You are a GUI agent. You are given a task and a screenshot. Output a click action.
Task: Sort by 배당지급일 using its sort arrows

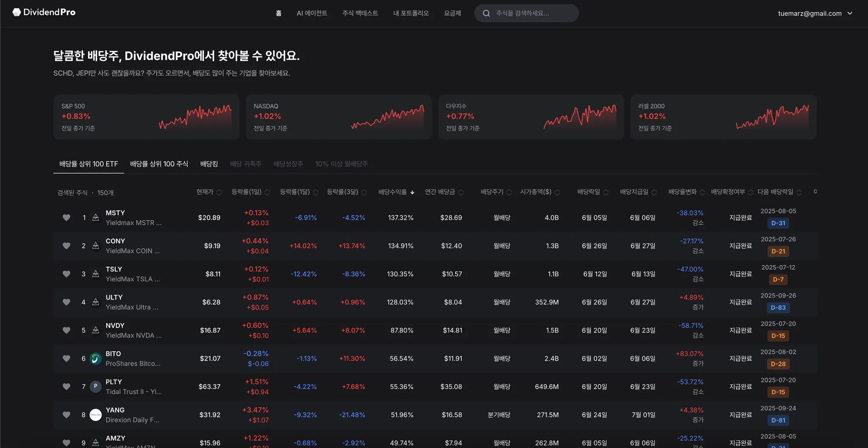[x=654, y=192]
